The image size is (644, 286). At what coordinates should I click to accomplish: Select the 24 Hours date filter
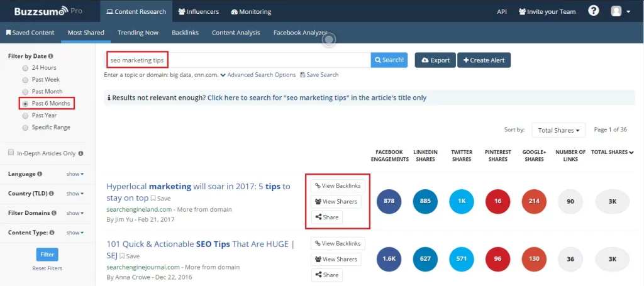pyautogui.click(x=25, y=68)
